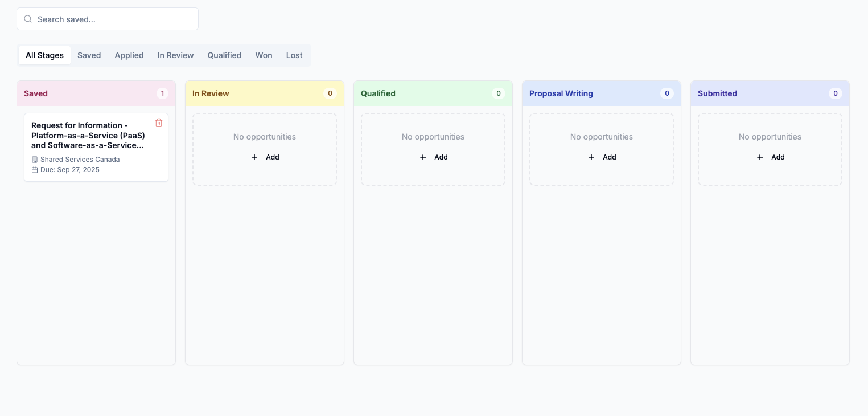Click the plus icon in Proposal Writing column
This screenshot has height=416, width=868.
591,157
